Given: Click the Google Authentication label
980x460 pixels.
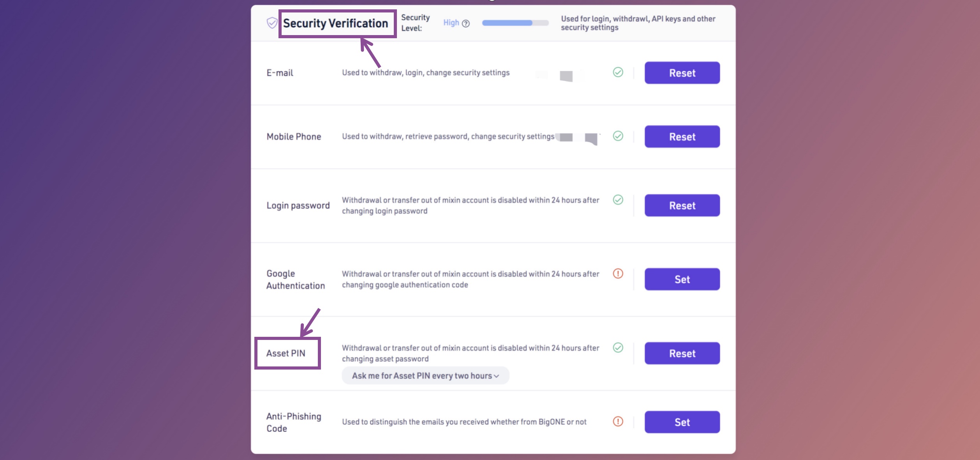Looking at the screenshot, I should point(295,280).
